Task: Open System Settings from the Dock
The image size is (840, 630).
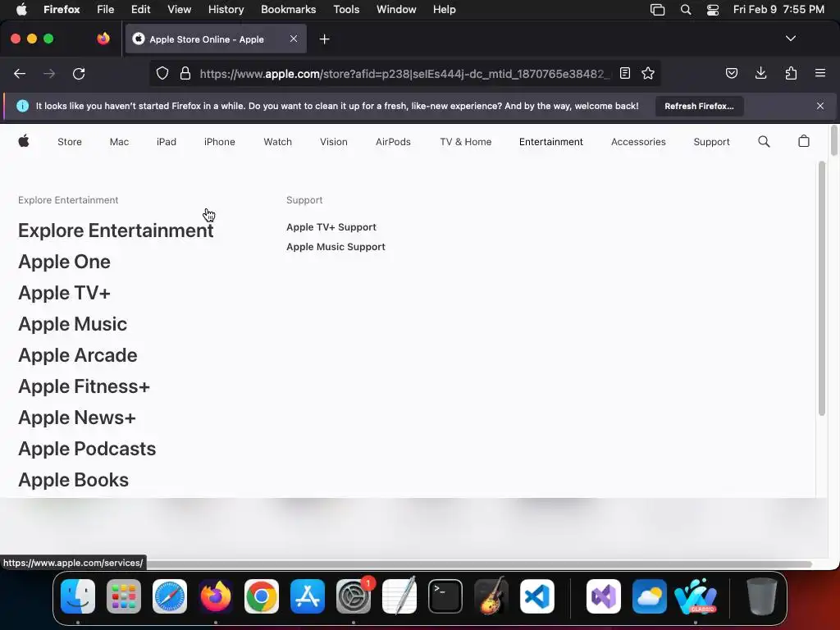Action: [354, 596]
